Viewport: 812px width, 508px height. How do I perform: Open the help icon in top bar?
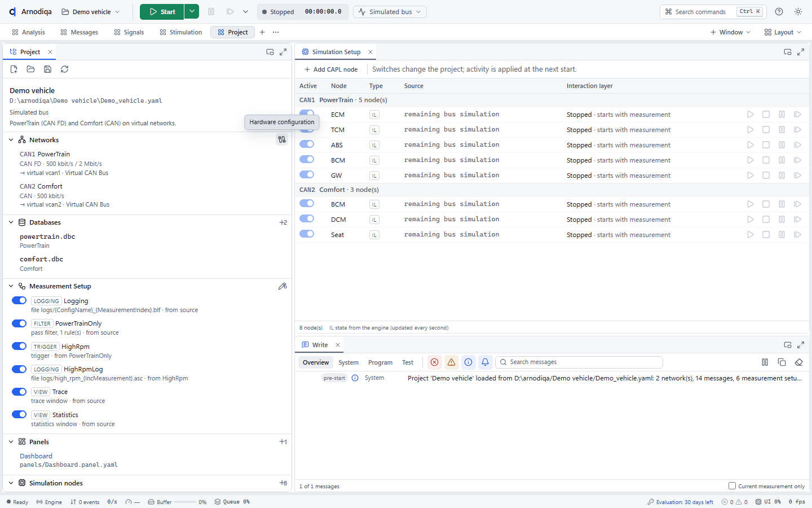779,12
